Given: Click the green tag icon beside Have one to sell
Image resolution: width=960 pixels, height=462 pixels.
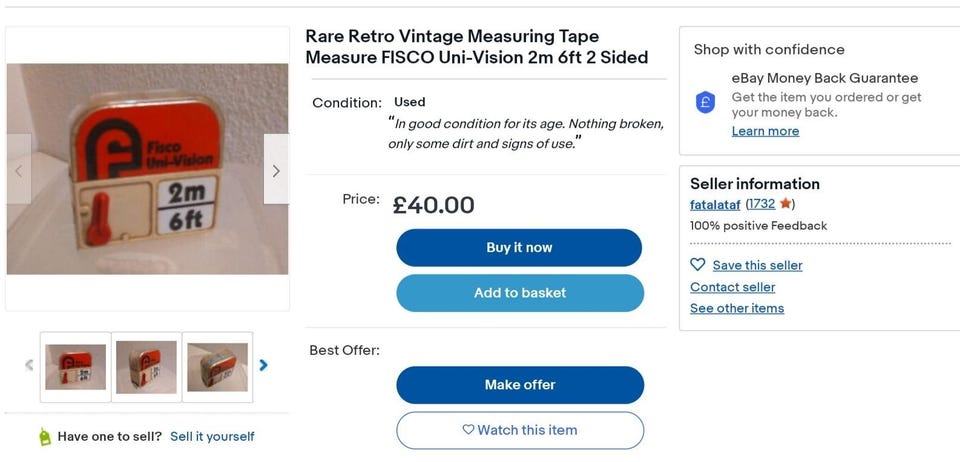Looking at the screenshot, I should click(x=44, y=437).
